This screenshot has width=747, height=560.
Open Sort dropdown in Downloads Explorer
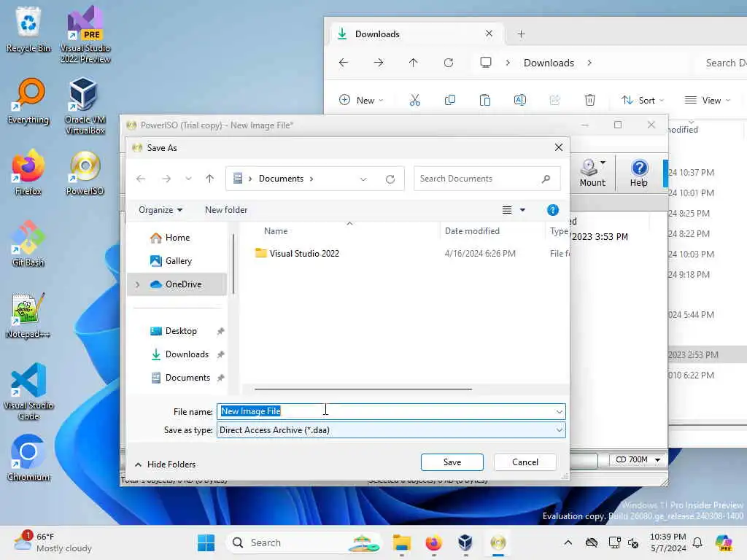click(x=642, y=100)
